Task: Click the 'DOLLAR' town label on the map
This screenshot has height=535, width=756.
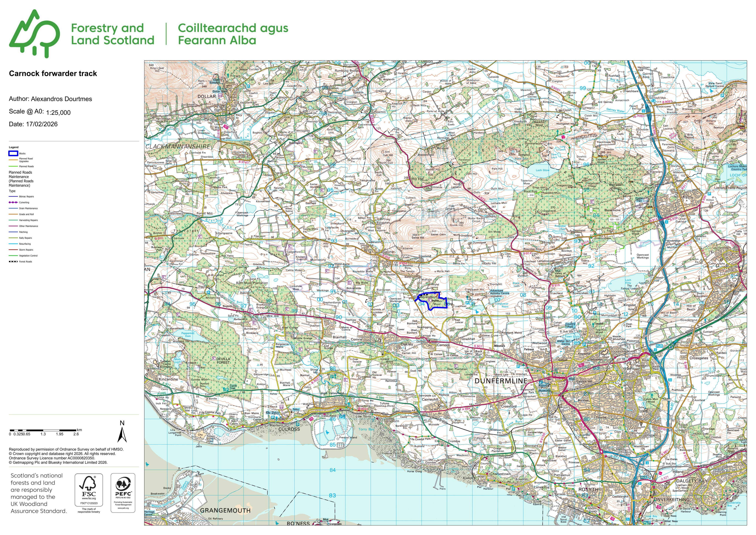Action: (207, 97)
